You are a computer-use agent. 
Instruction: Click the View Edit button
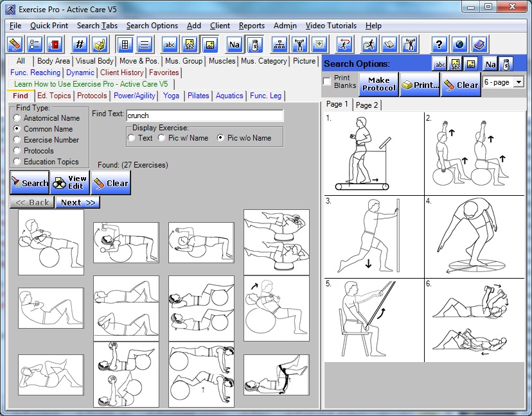69,183
